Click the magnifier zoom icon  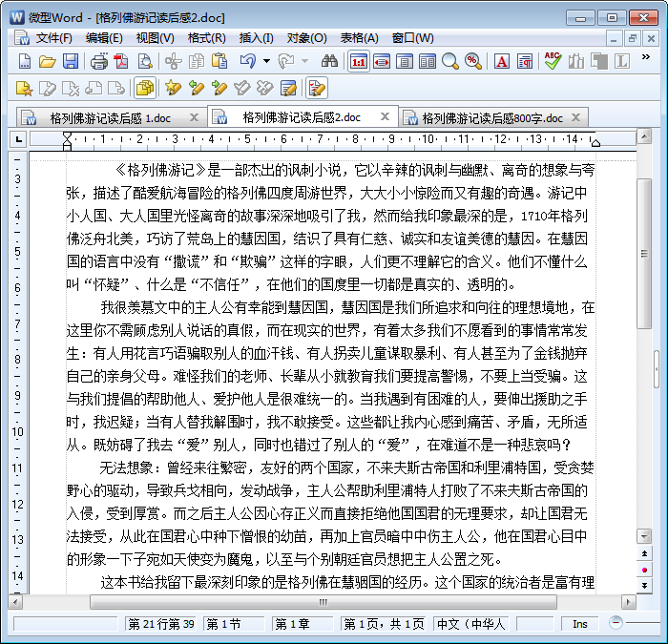click(449, 62)
